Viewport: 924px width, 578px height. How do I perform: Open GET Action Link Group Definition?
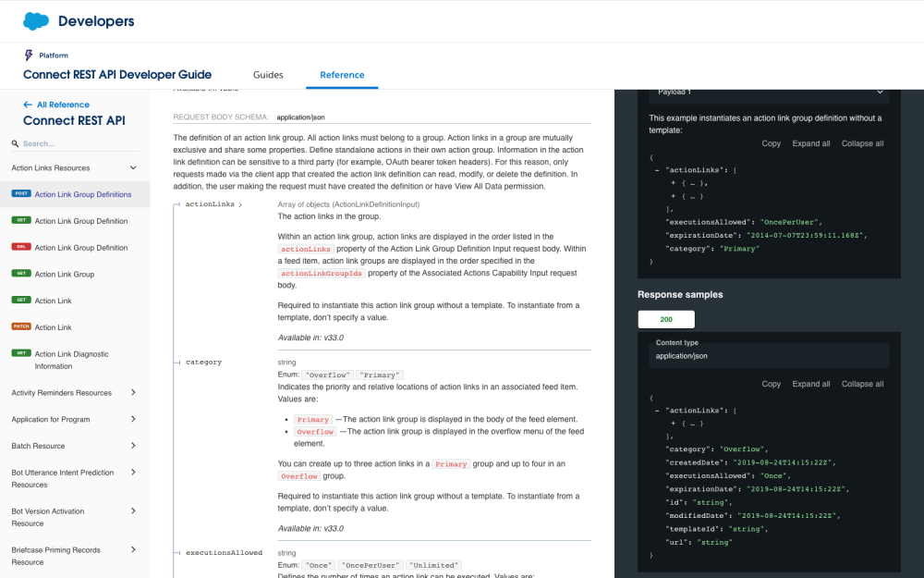(x=81, y=221)
